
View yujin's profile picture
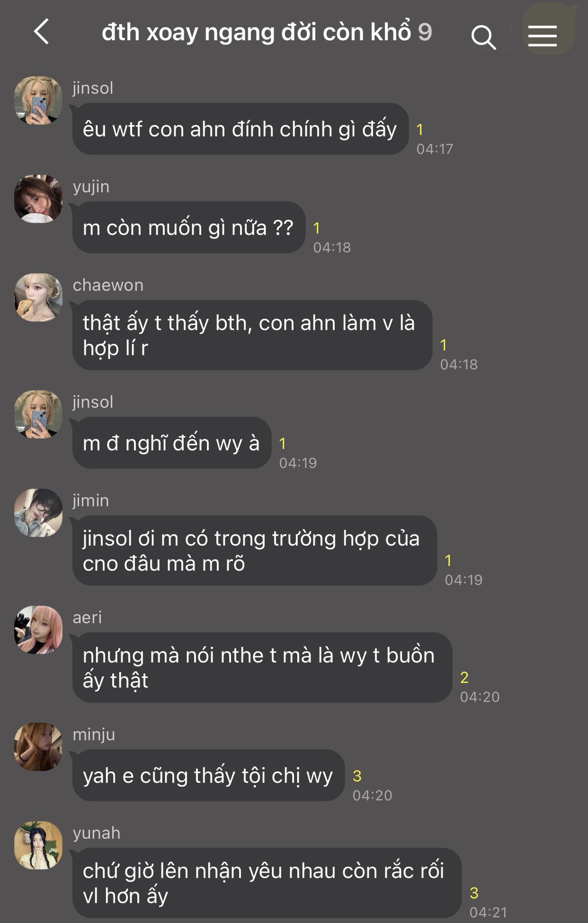[38, 199]
